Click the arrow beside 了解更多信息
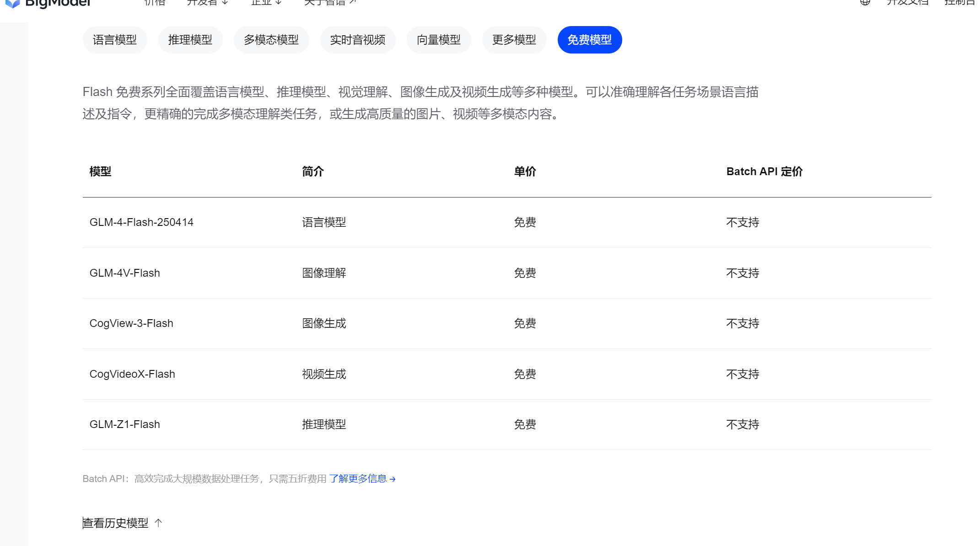 [x=393, y=479]
